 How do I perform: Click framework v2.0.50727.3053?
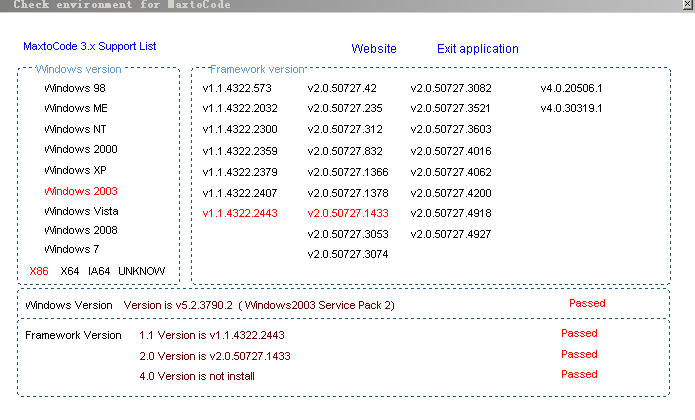click(348, 234)
